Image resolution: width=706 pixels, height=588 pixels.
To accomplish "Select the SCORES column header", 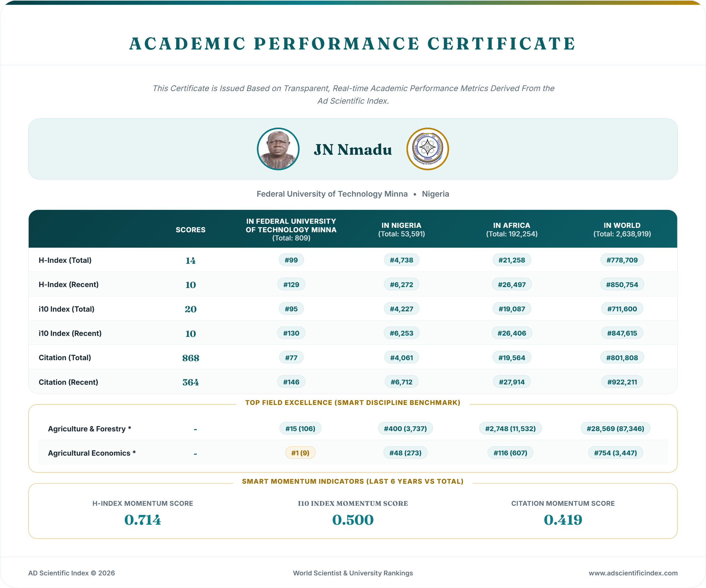I will (190, 230).
